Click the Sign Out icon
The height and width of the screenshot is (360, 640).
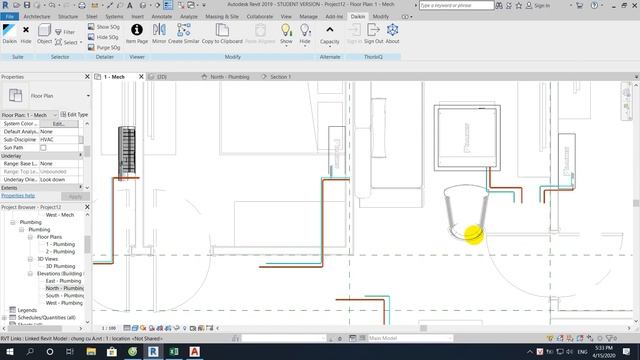coord(373,30)
